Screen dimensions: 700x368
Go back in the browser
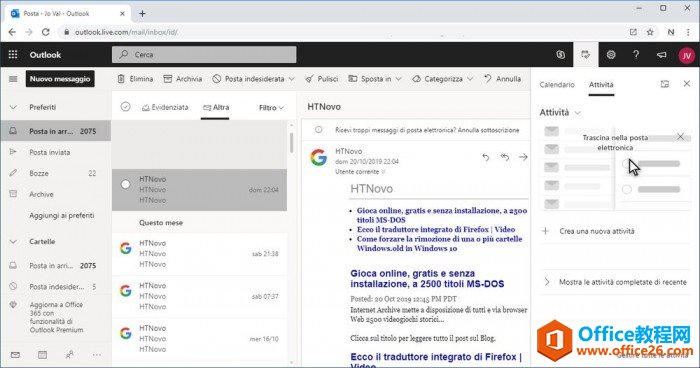click(12, 32)
